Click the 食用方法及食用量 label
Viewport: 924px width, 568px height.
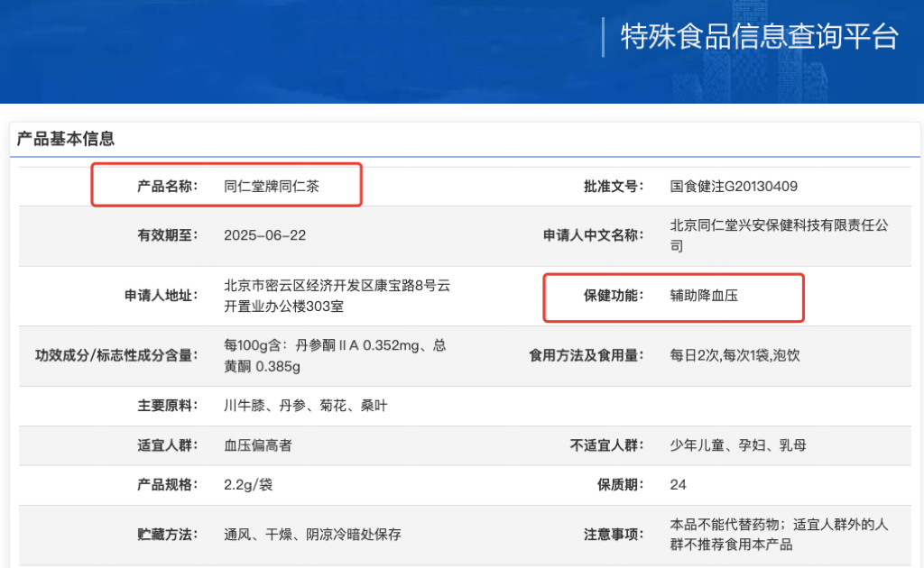coord(586,355)
